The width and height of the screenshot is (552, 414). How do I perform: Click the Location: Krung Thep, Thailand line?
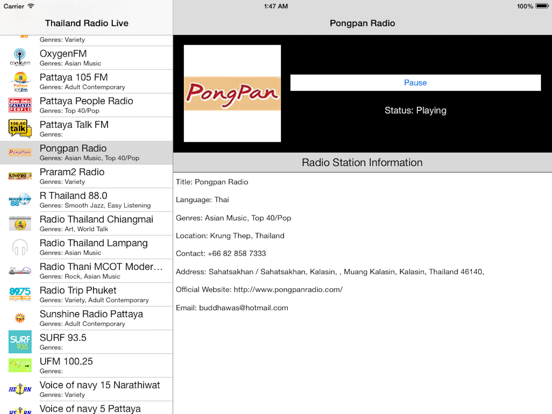click(x=230, y=236)
